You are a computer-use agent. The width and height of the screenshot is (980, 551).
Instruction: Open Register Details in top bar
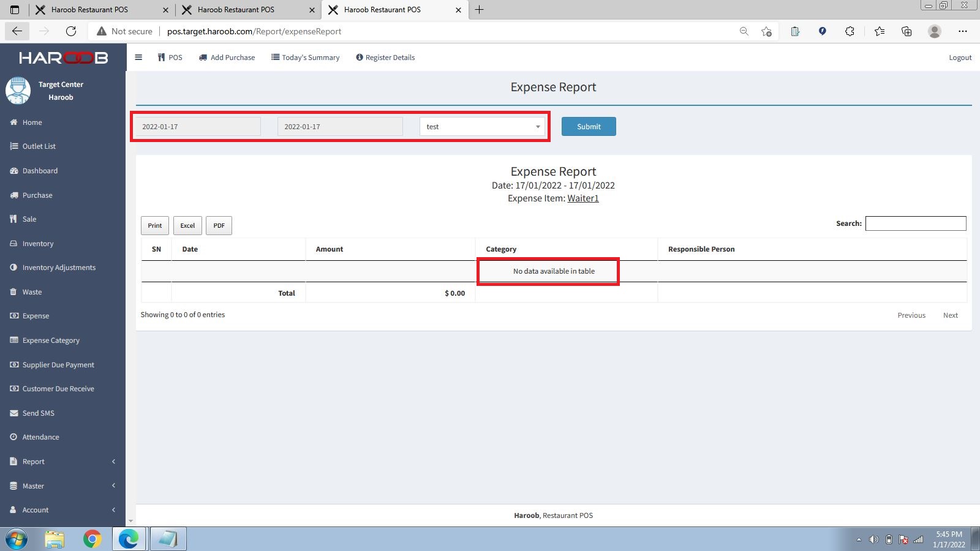click(x=385, y=58)
